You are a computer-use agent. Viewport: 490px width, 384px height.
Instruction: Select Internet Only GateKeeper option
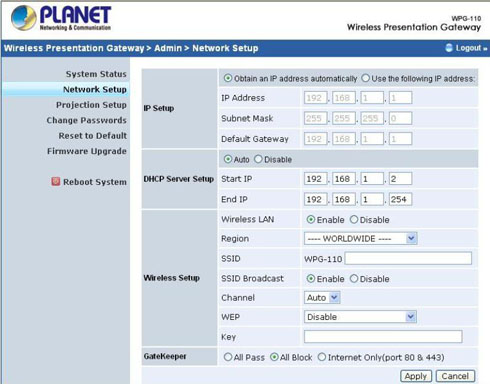(x=322, y=357)
